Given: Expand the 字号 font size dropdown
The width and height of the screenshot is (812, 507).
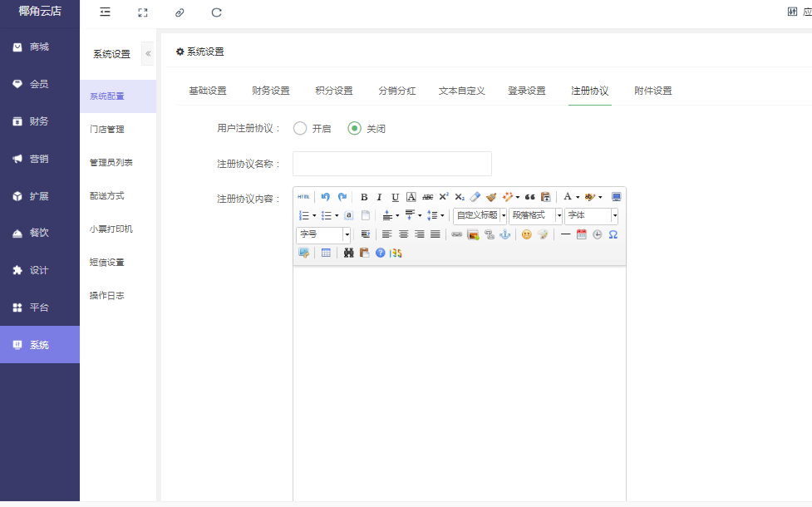Looking at the screenshot, I should click(x=323, y=234).
